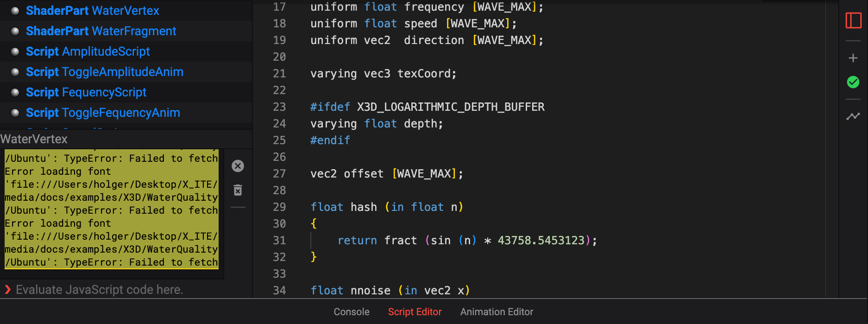Click the yellow font error console output
Image resolution: width=868 pixels, height=324 pixels.
point(111,210)
